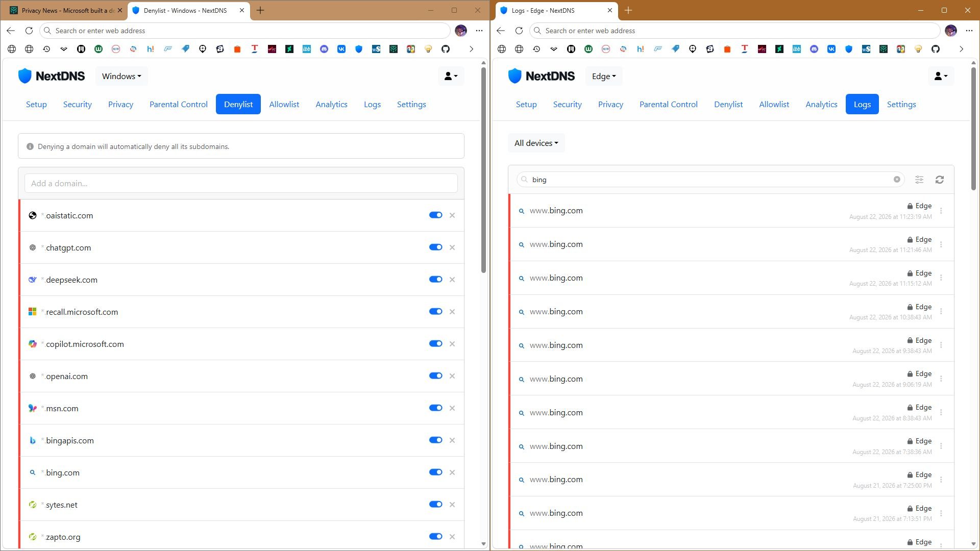Go back in the Logs browser window
Viewport: 980px width, 551px height.
point(501,31)
